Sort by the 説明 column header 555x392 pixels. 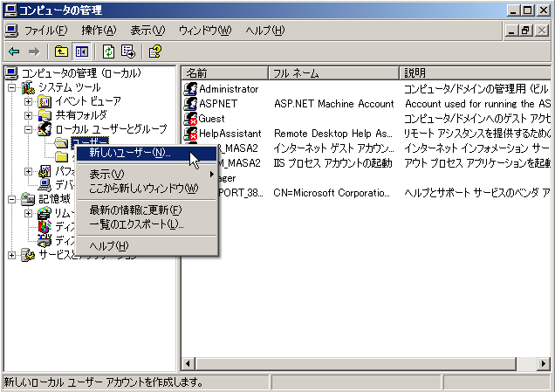coord(475,73)
